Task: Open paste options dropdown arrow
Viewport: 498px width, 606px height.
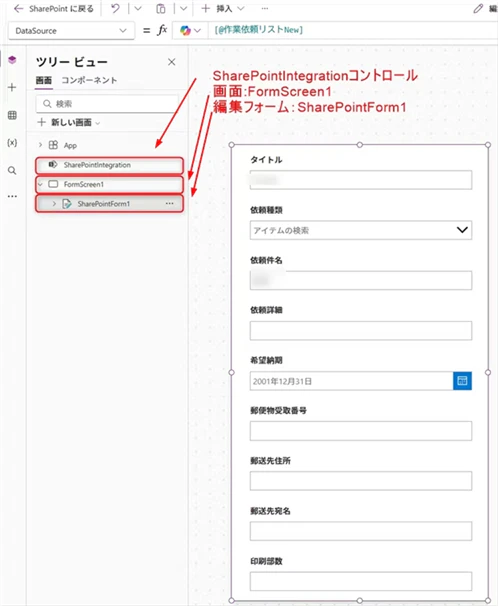Action: 184,9
